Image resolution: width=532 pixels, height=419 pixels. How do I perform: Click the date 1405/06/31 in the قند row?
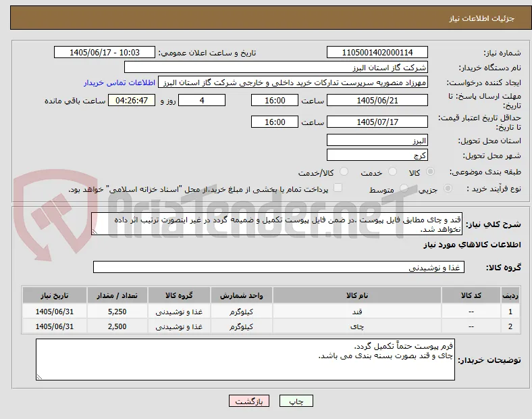coord(55,312)
